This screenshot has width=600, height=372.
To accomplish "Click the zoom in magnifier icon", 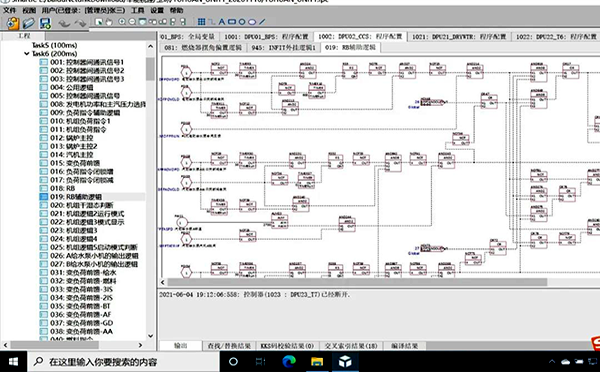I will (122, 22).
